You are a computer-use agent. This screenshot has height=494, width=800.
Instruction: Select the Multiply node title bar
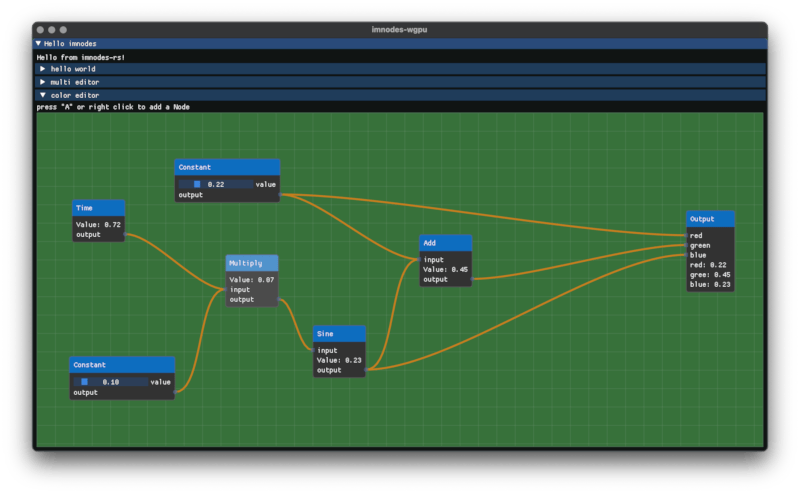tap(251, 263)
